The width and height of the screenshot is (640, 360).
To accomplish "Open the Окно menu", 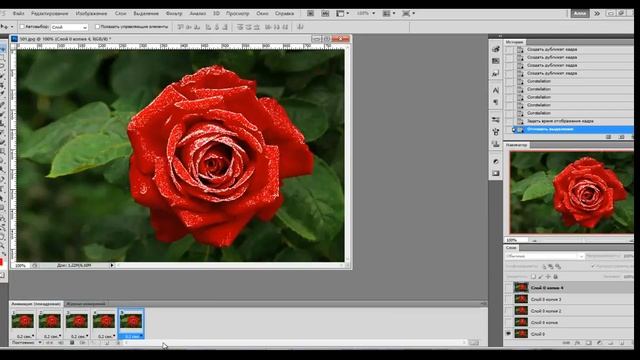I will coord(262,13).
